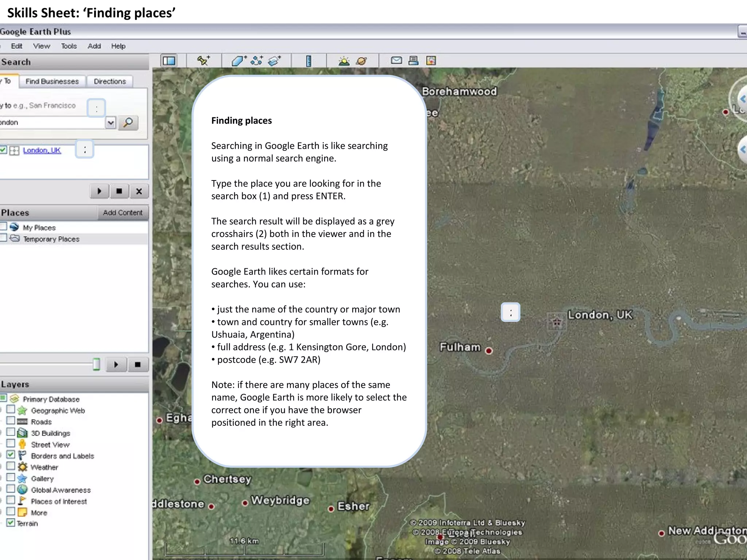Open the Edit menu
This screenshot has height=560, width=747.
point(16,46)
